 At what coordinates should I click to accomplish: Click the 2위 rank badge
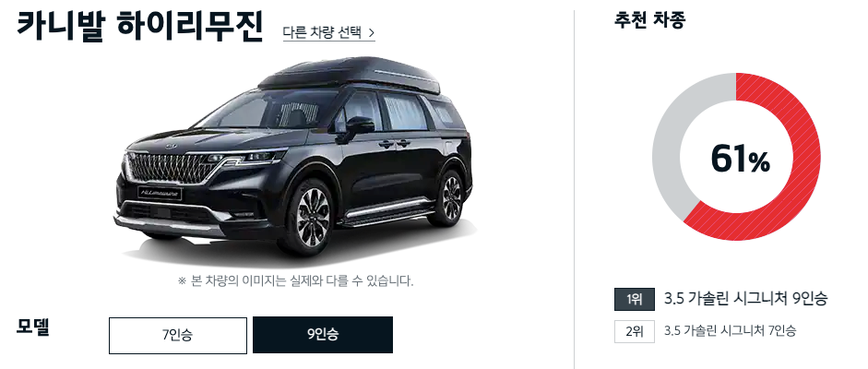tap(635, 332)
